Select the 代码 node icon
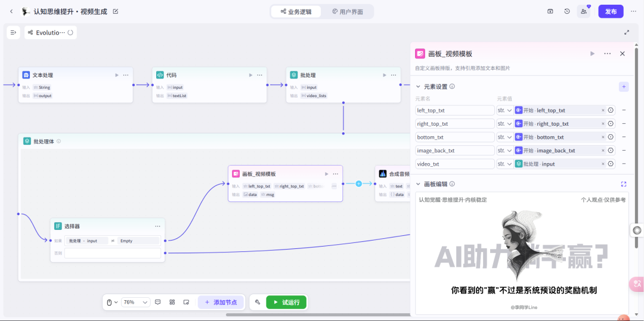This screenshot has height=321, width=644. coord(160,75)
